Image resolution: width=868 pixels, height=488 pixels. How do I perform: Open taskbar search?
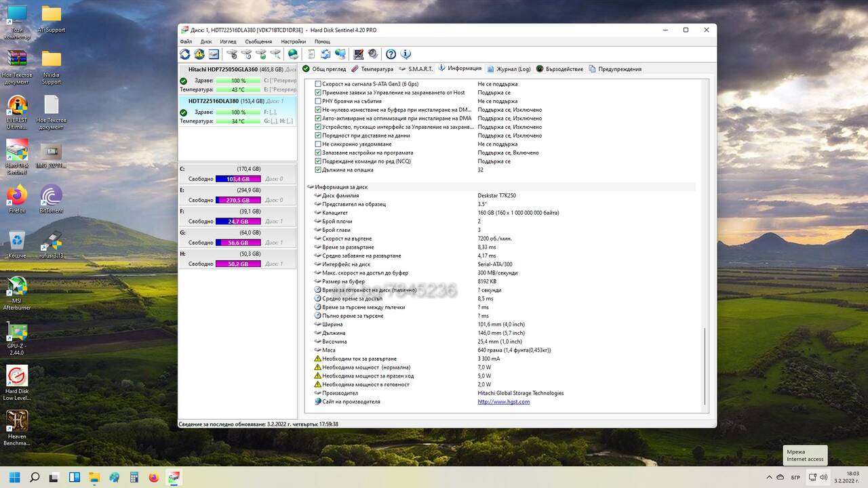[35, 477]
